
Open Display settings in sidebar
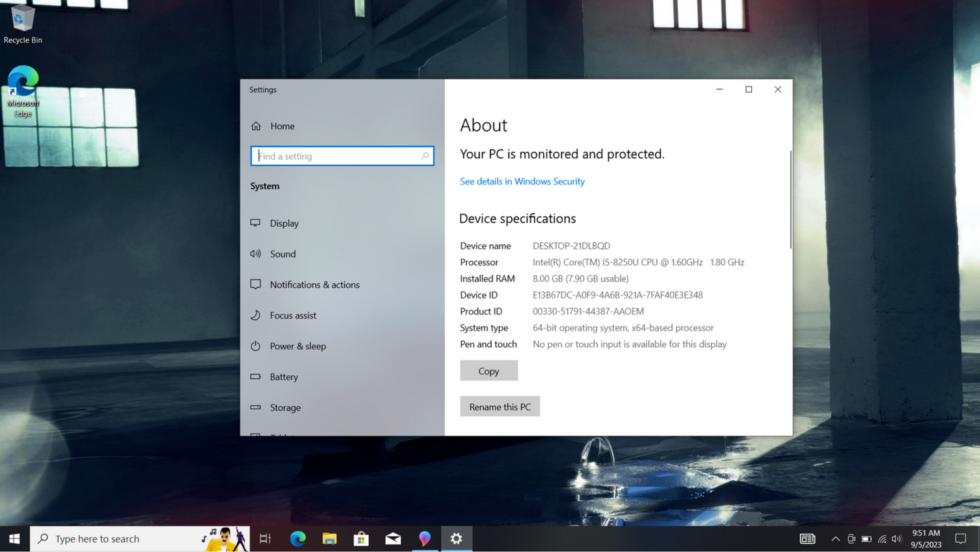[283, 223]
